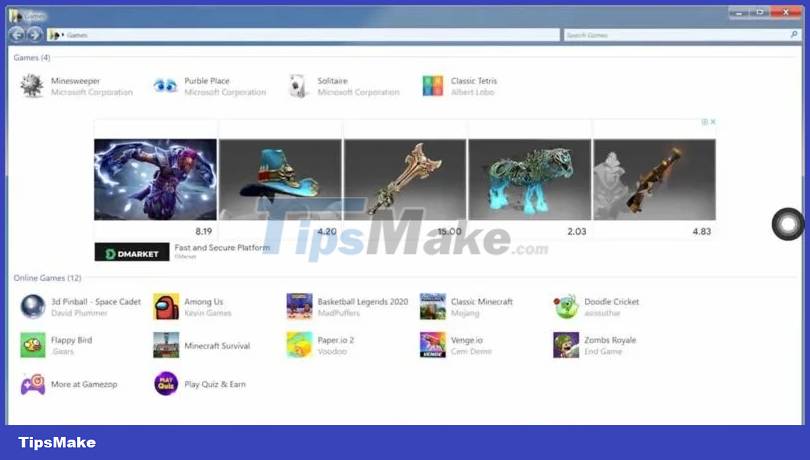Launch the Flappy Bird icon
The height and width of the screenshot is (460, 810).
pyautogui.click(x=33, y=345)
